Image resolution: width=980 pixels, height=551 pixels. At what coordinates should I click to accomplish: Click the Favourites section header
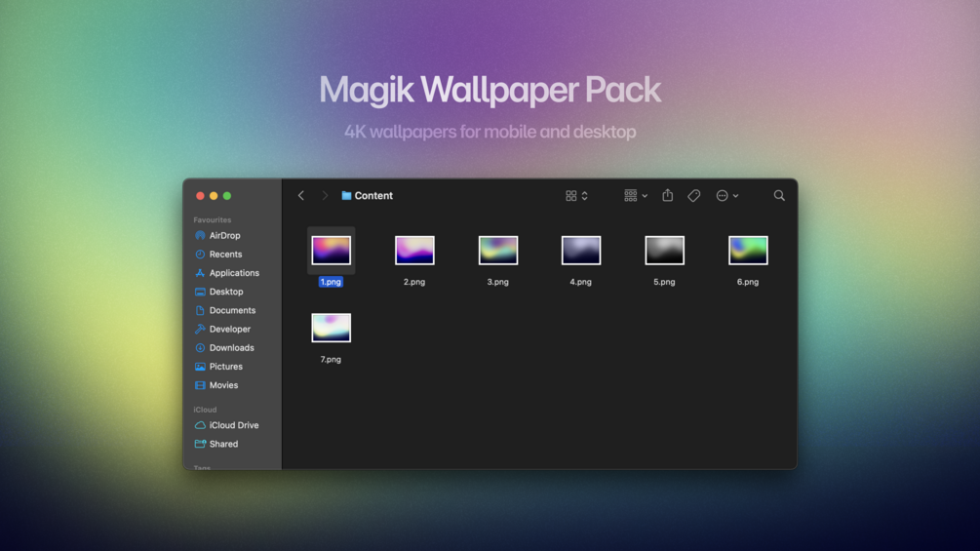213,219
